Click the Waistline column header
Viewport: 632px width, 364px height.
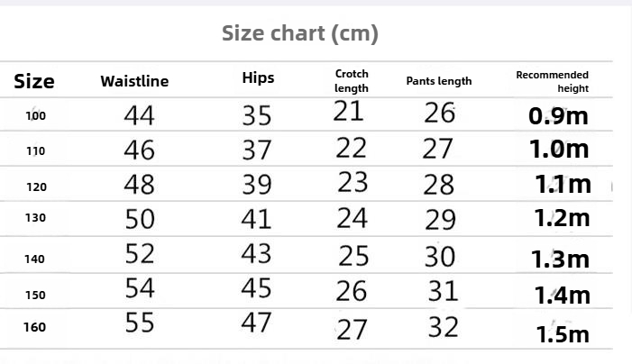(x=134, y=81)
